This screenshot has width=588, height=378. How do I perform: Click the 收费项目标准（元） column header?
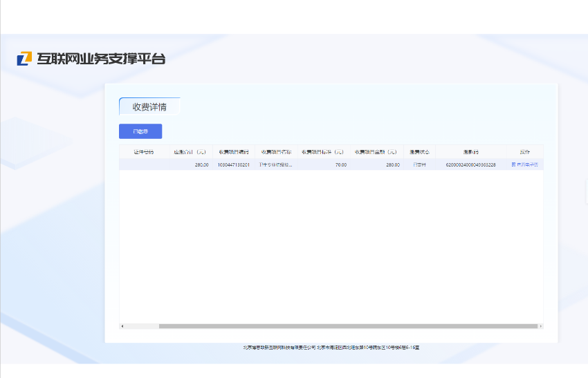[x=323, y=151]
